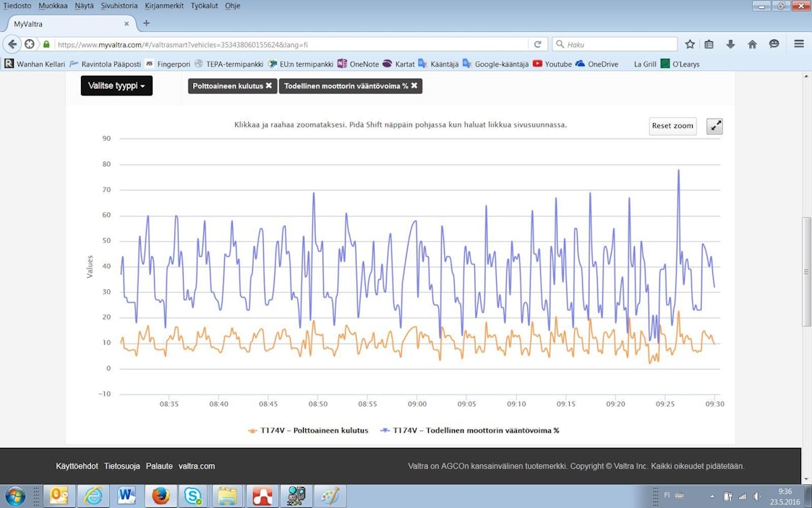Toggle Polttoaineen kulutus series in legend
Screen dimensions: 812x508
tap(308, 431)
